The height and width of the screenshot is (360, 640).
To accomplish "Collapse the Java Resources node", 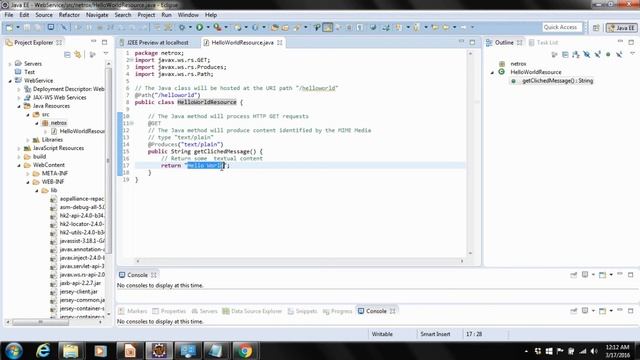I will point(19,106).
